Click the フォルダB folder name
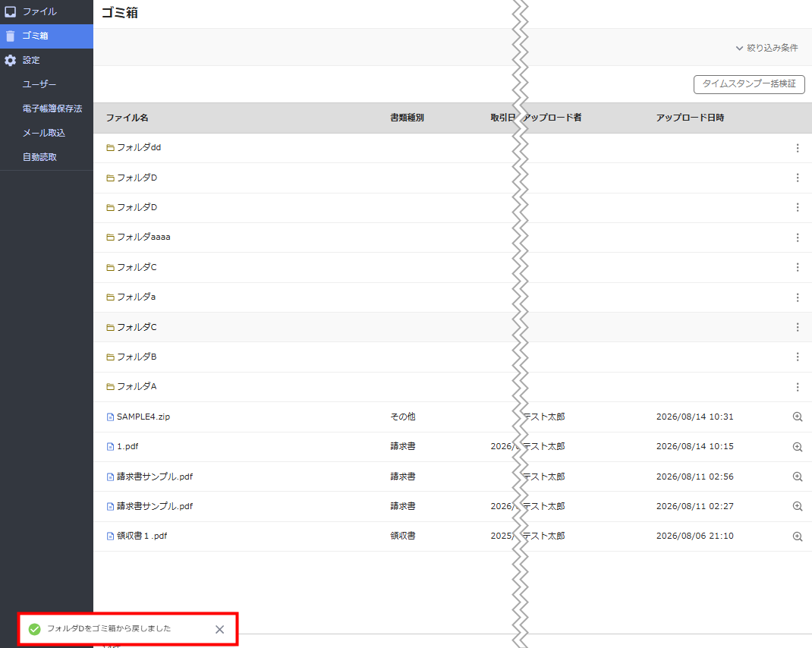Viewport: 812px width, 648px height. [x=137, y=357]
